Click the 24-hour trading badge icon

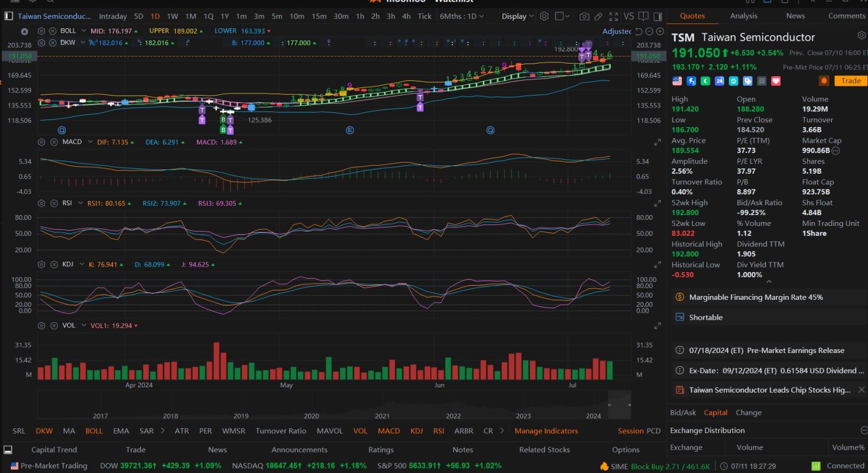tap(719, 81)
